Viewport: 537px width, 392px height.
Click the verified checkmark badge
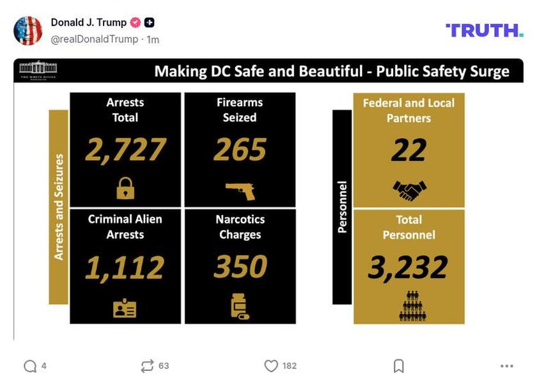pyautogui.click(x=134, y=22)
